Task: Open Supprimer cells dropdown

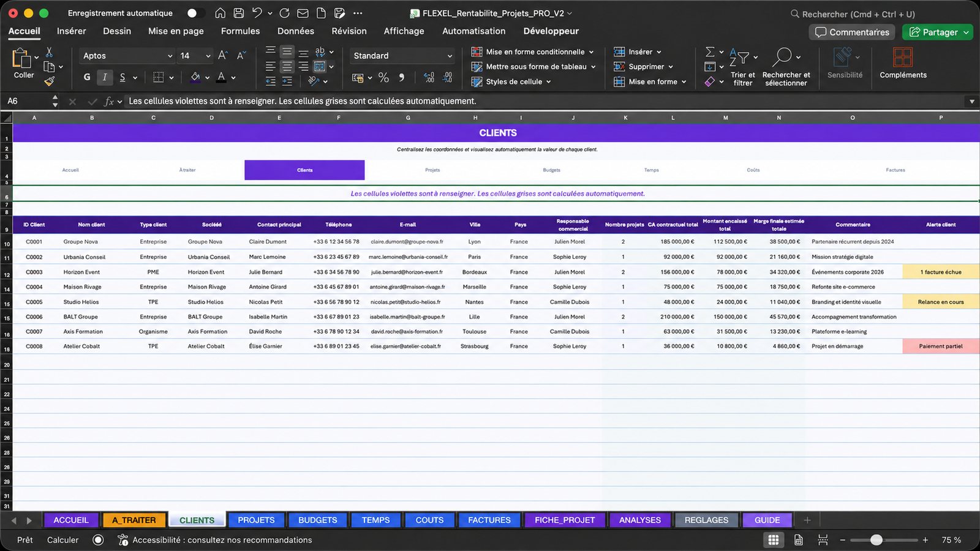Action: click(x=643, y=67)
